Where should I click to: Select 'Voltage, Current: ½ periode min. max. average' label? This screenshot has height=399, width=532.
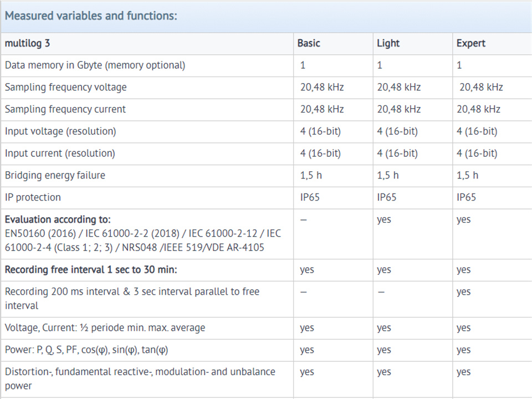coord(105,328)
